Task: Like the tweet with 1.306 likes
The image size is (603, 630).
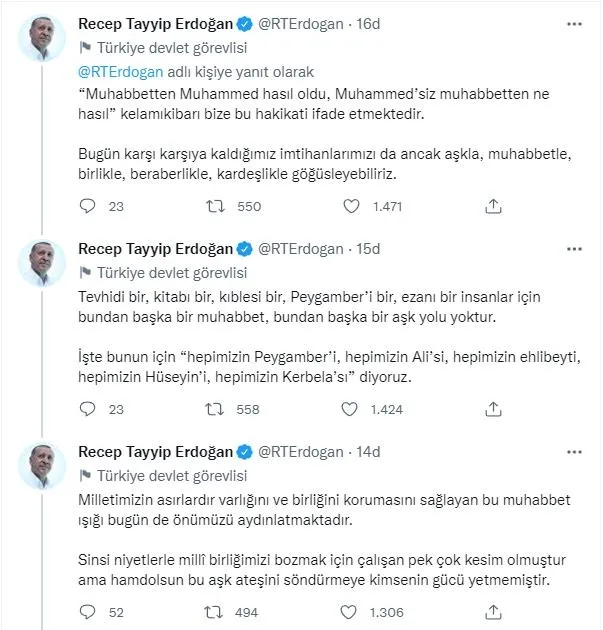Action: click(x=351, y=612)
